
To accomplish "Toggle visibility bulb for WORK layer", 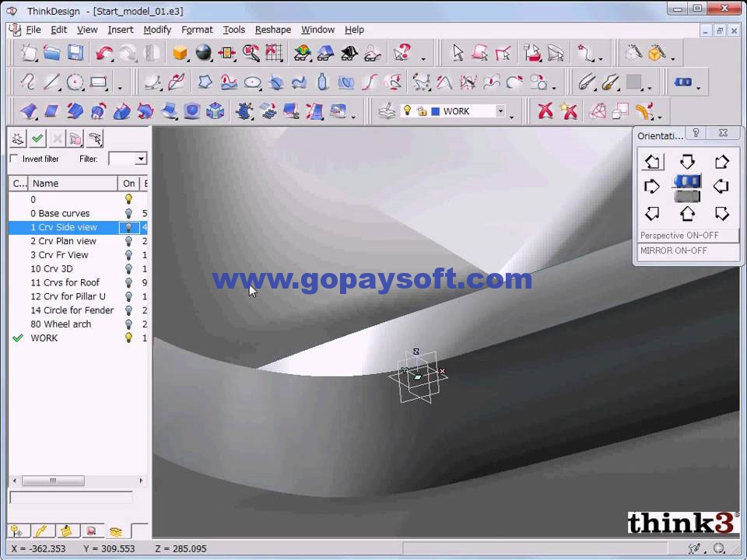I will pyautogui.click(x=128, y=338).
